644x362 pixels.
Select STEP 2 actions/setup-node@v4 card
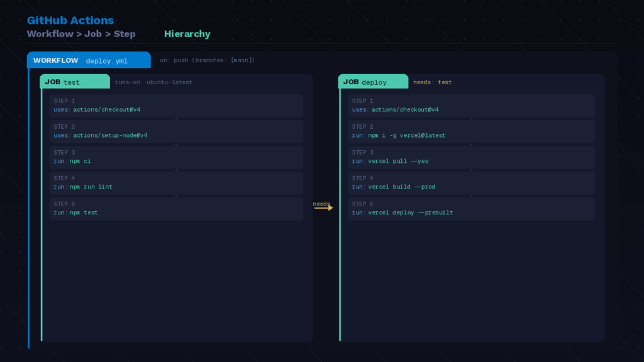tap(176, 131)
